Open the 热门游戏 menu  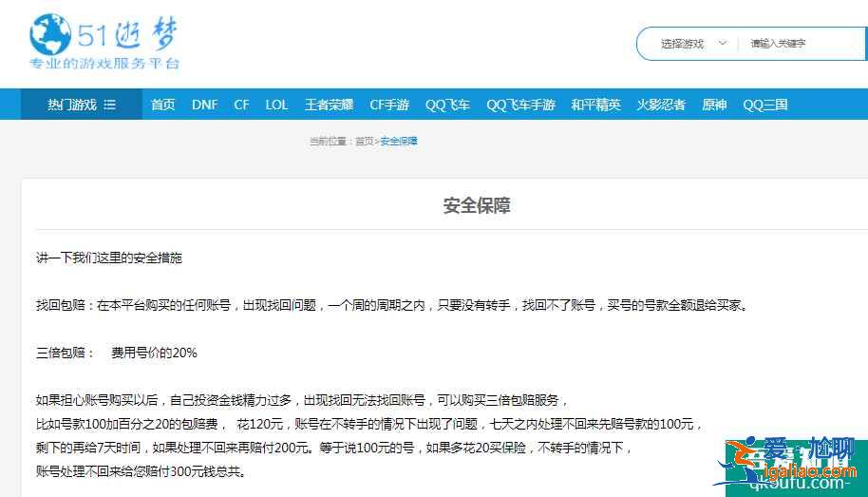[82, 105]
